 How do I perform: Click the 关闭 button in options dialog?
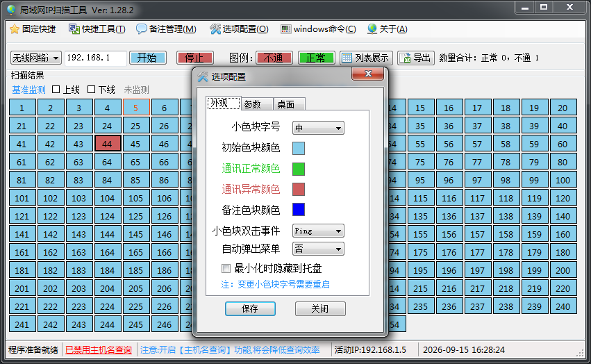(320, 308)
